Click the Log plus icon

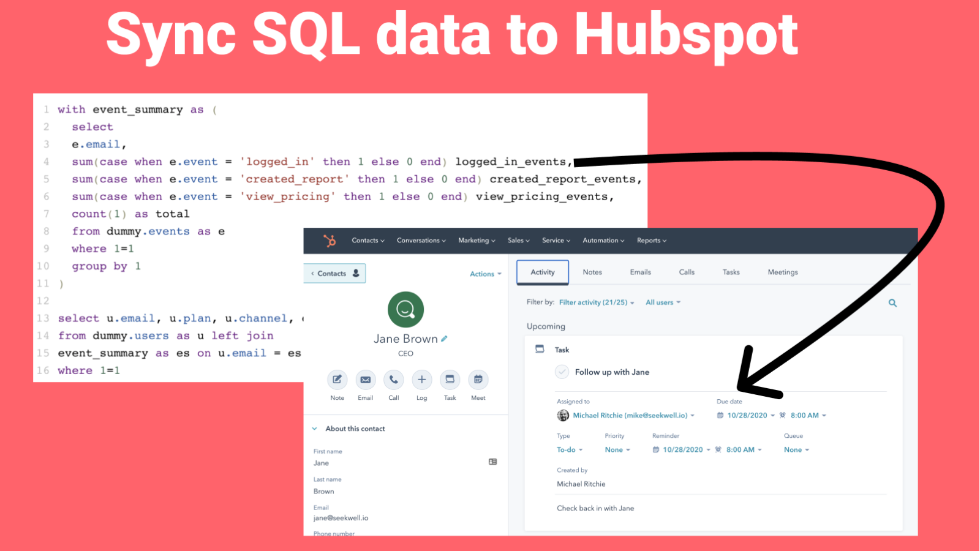422,380
